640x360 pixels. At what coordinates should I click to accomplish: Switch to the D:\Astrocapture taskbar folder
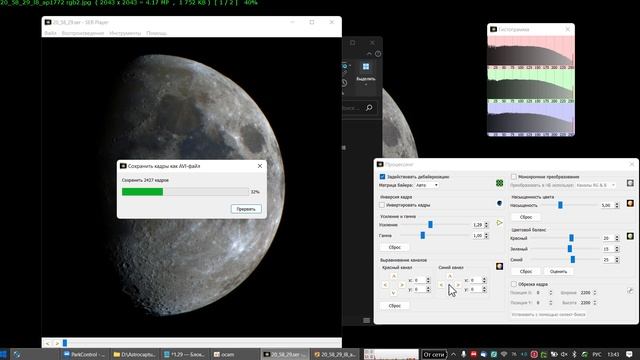tap(134, 354)
